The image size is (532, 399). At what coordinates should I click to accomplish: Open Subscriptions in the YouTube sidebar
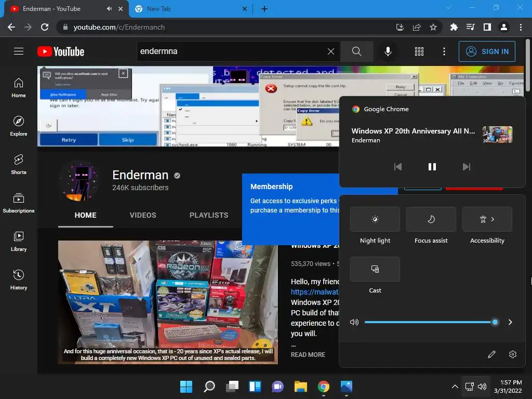(x=19, y=203)
